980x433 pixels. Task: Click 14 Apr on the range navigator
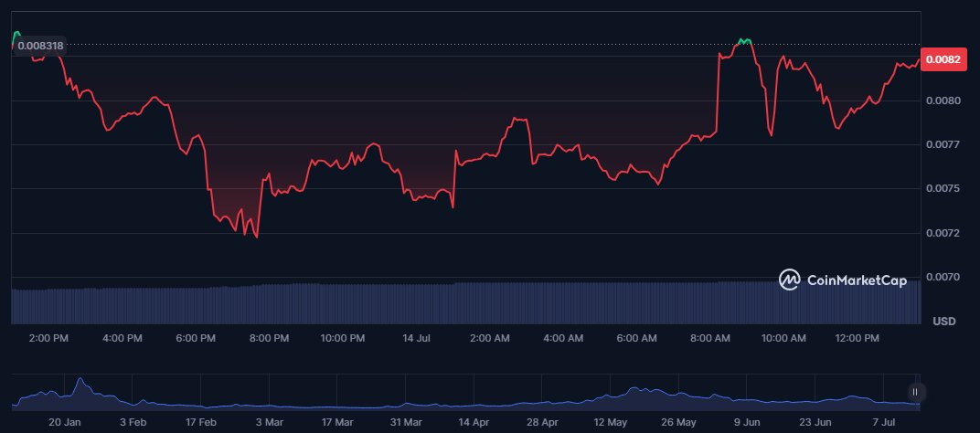[x=474, y=422]
